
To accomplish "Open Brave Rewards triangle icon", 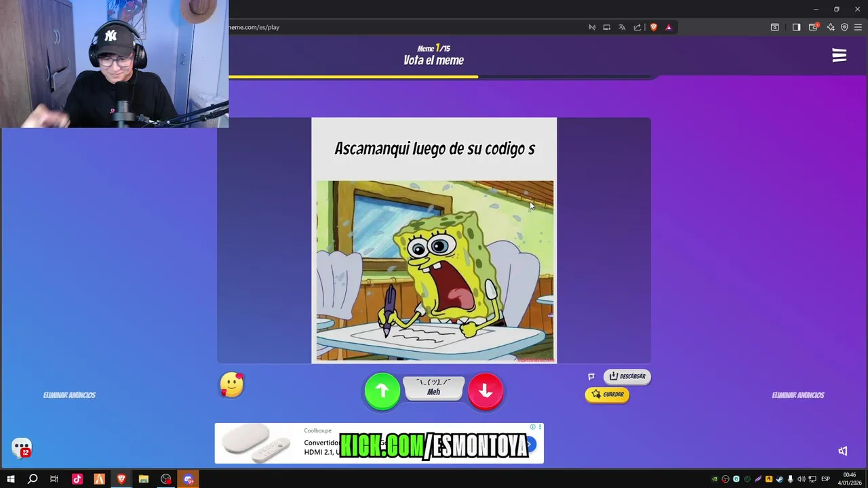I will 669,27.
